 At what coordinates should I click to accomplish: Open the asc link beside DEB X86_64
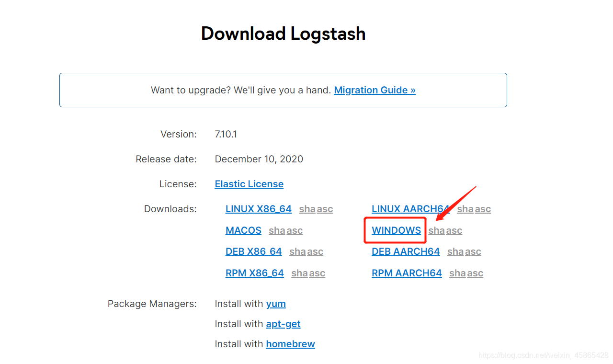click(315, 251)
